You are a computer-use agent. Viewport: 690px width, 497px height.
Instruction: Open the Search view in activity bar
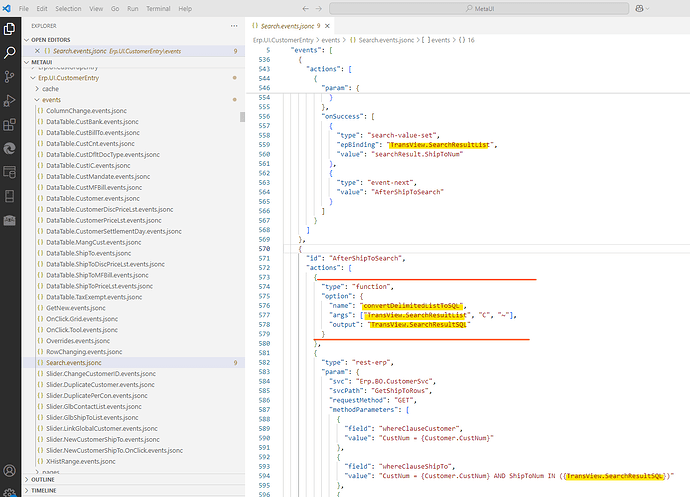pos(9,53)
